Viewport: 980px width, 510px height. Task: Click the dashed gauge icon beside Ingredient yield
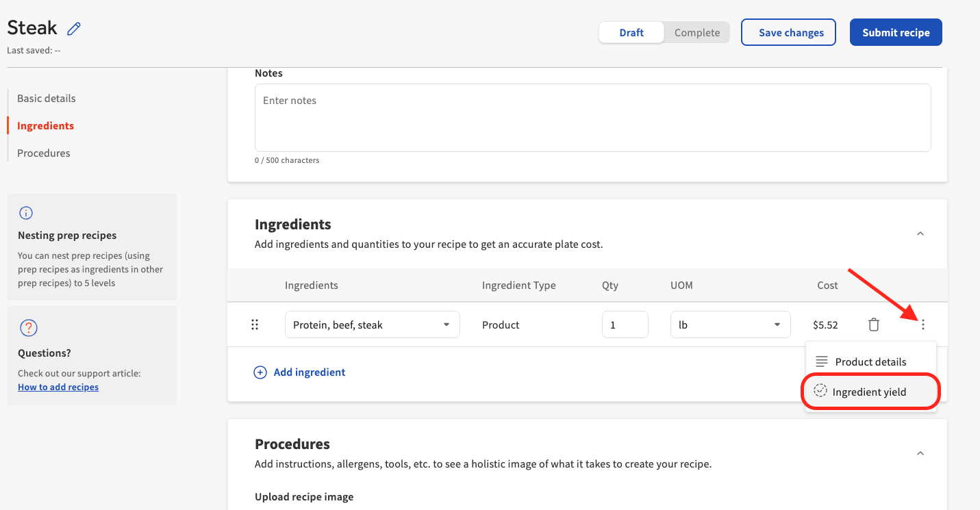(x=820, y=390)
